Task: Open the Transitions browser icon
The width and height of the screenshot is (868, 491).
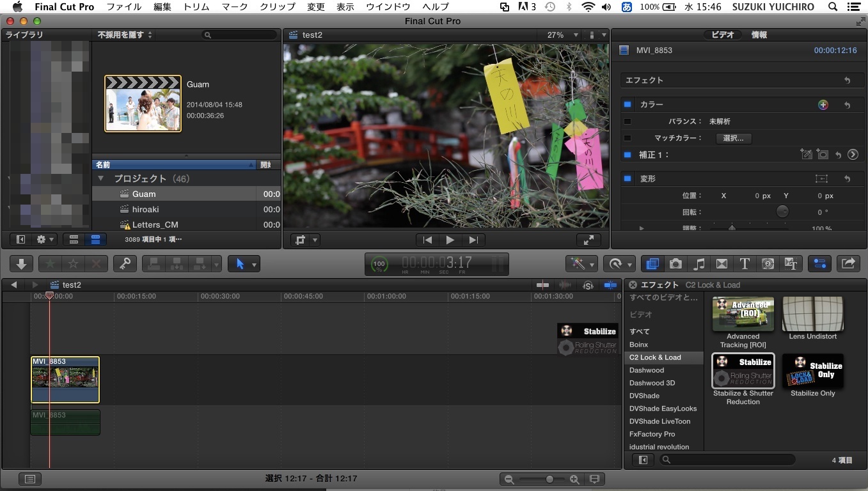Action: point(722,263)
